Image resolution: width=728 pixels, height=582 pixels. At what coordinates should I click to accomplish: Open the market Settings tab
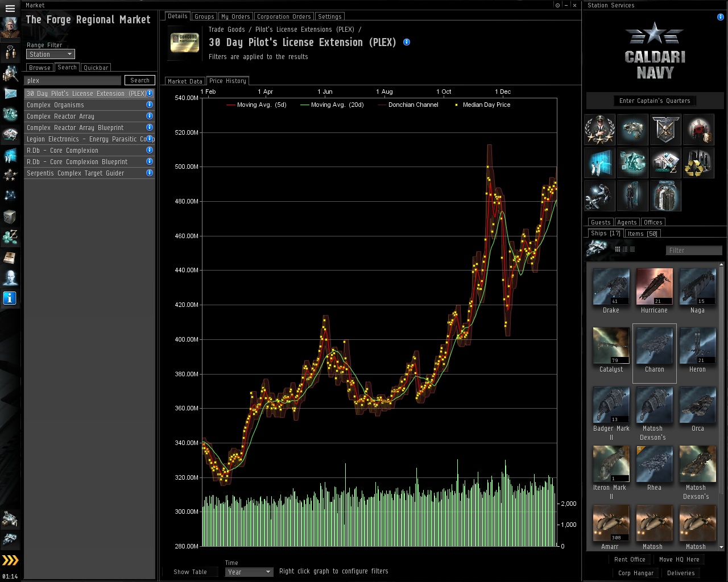coord(330,16)
